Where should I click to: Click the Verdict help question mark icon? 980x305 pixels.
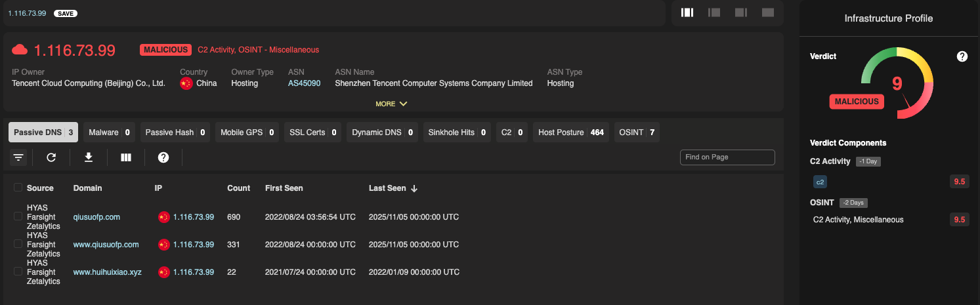962,56
